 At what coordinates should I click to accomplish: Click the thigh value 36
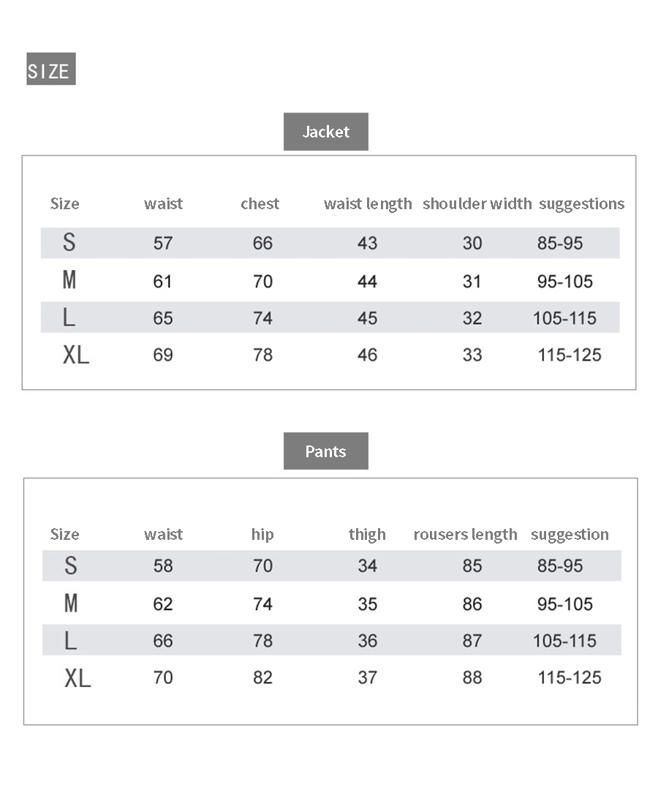[367, 641]
